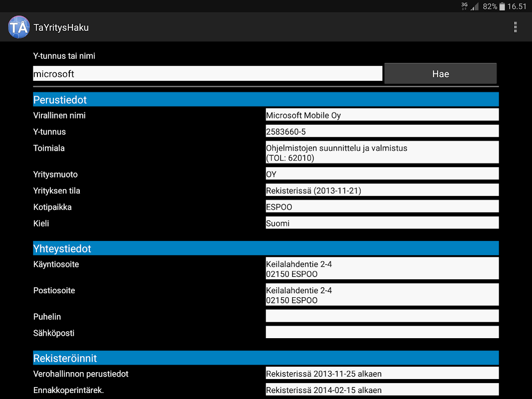
Task: Check the battery icon in status bar
Action: (502, 6)
